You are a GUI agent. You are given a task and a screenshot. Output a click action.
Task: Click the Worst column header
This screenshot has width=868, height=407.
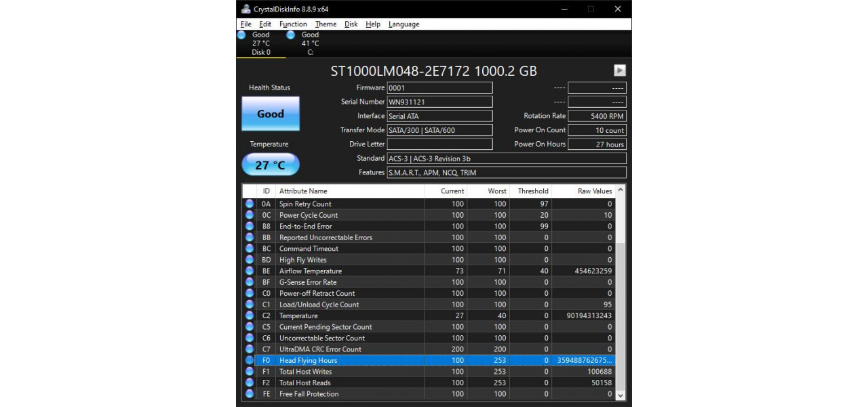[x=488, y=191]
